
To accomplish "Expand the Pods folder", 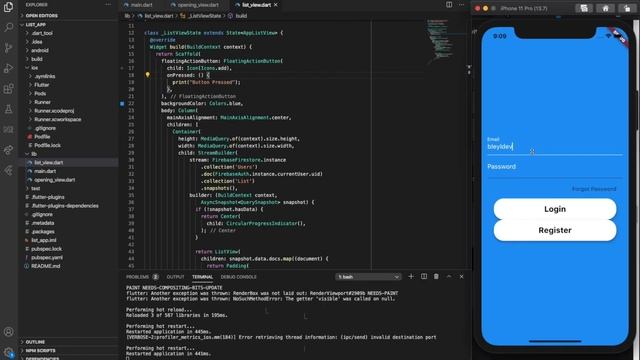I will click(x=40, y=93).
